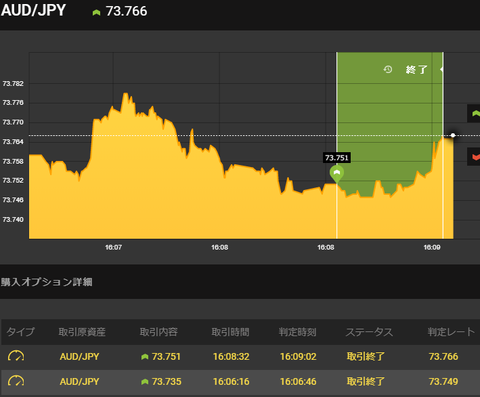The height and width of the screenshot is (397, 480).
Task: Click the 16:06:16 trade time cell
Action: (231, 382)
